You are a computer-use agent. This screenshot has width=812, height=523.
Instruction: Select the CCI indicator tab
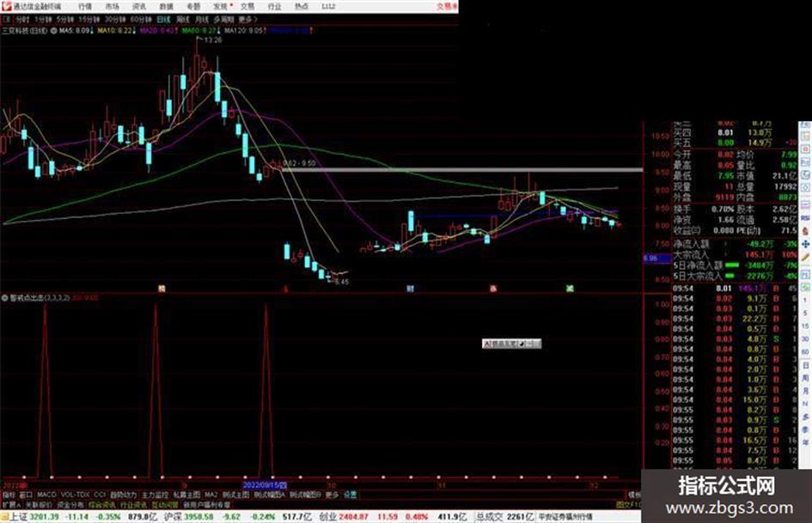click(100, 495)
